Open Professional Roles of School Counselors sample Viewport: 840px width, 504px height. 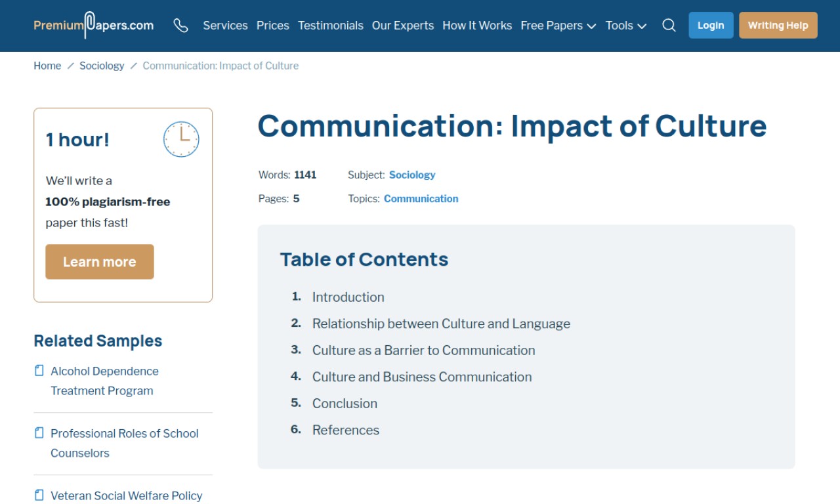[x=125, y=443]
